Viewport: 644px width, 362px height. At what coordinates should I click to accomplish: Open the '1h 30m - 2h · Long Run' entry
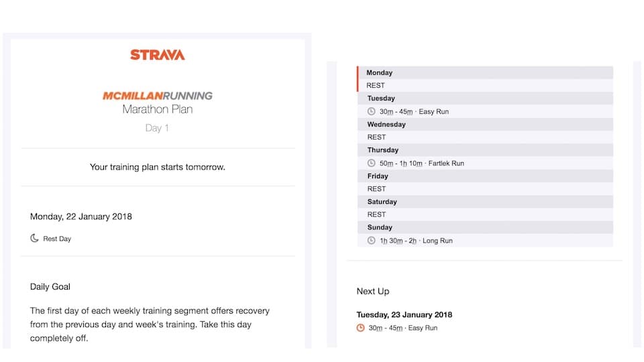click(486, 241)
